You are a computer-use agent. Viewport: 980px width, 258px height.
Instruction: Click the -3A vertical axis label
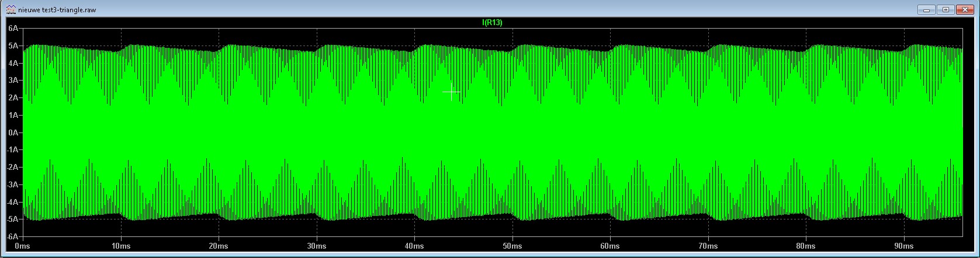[12, 185]
